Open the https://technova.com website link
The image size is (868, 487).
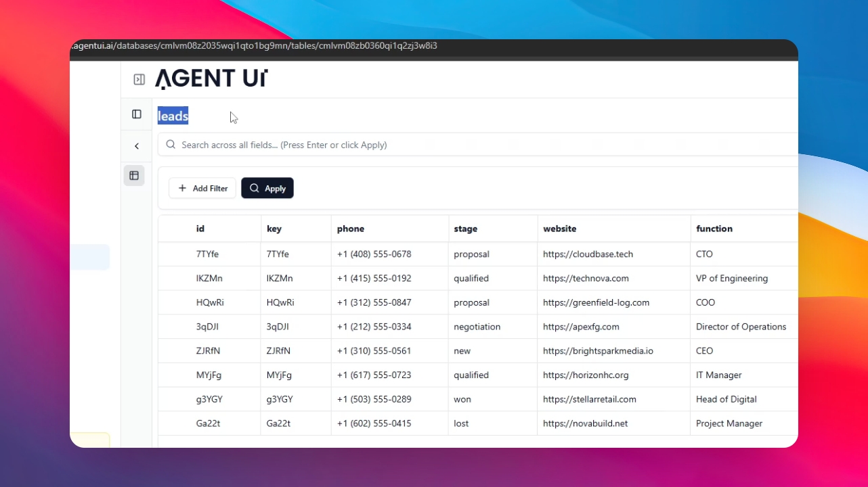point(586,279)
